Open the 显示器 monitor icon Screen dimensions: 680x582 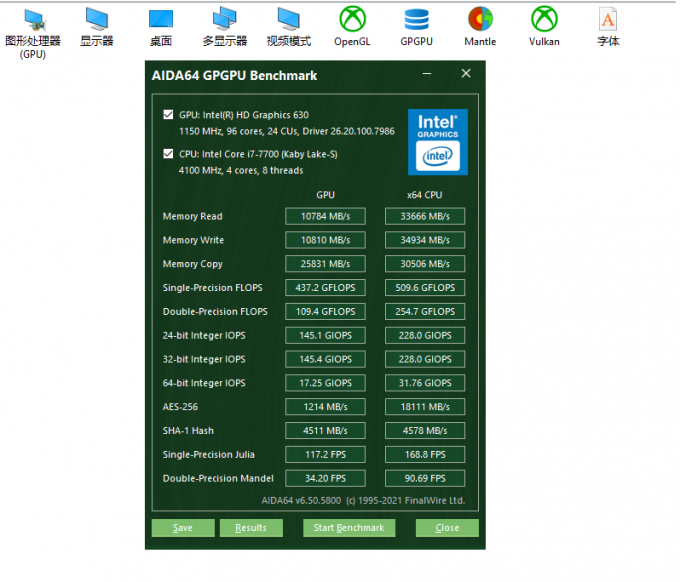[x=97, y=27]
